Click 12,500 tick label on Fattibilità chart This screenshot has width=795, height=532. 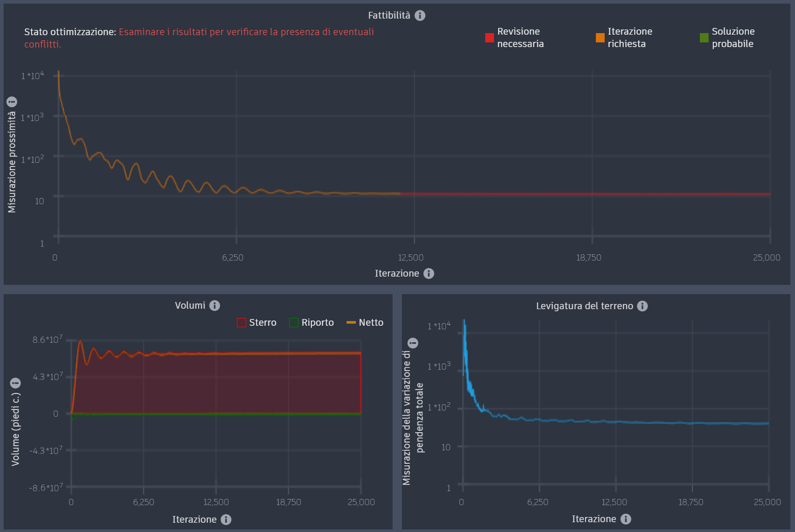pyautogui.click(x=411, y=257)
